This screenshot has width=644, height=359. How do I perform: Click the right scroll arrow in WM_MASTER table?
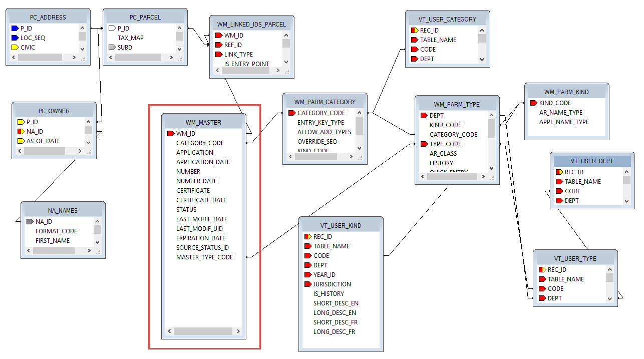point(238,331)
